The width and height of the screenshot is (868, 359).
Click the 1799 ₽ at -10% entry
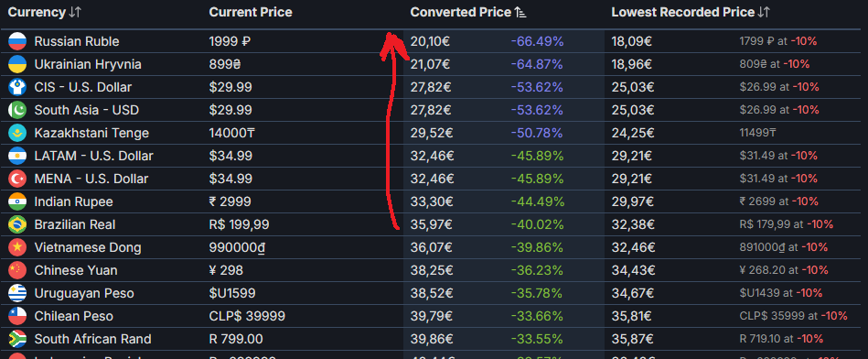click(x=777, y=41)
